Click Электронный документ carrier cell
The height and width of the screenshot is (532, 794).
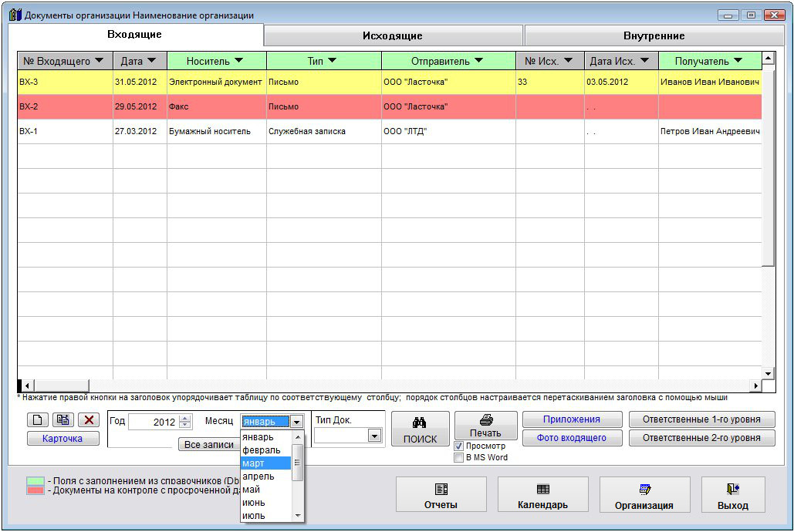[x=217, y=82]
